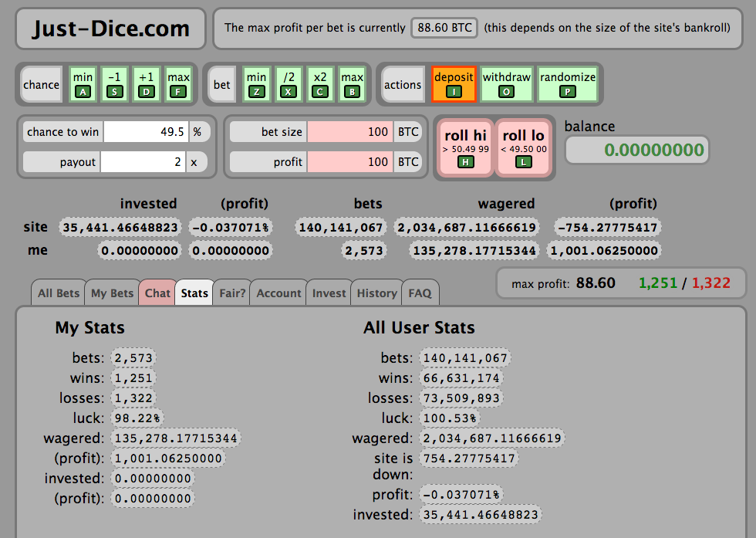The width and height of the screenshot is (756, 538).
Task: Roll lo below 49.50 00
Action: (524, 147)
